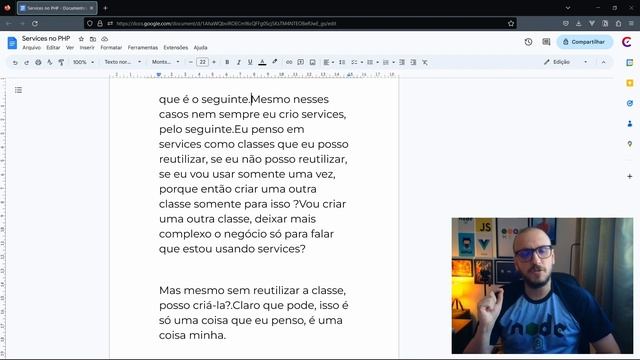
Task: Open the Arquivo menu
Action: (x=31, y=48)
